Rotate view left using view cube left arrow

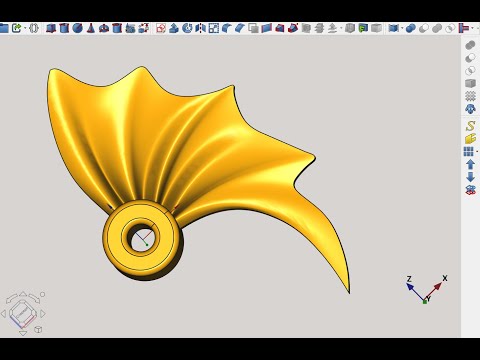pos(3,314)
